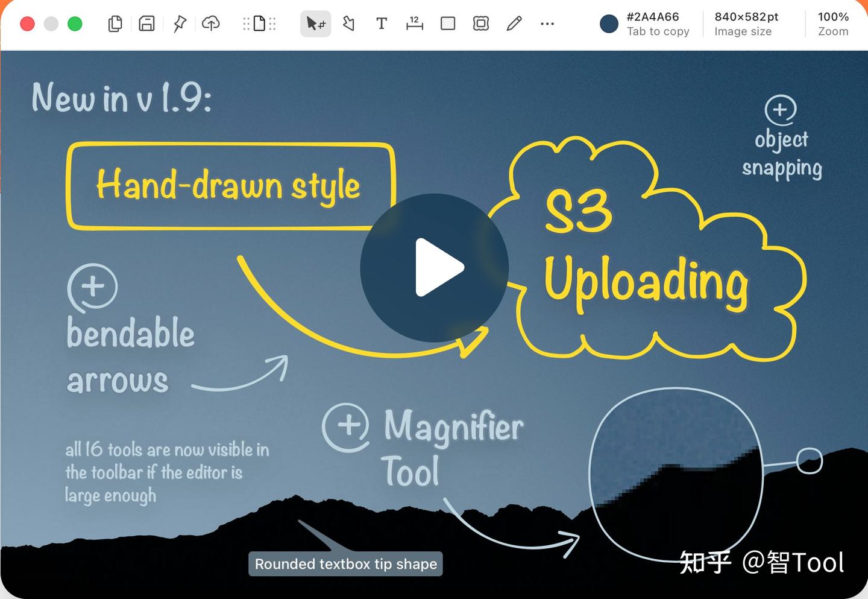The height and width of the screenshot is (599, 868).
Task: Click the dark blue color swatch
Action: pyautogui.click(x=609, y=24)
